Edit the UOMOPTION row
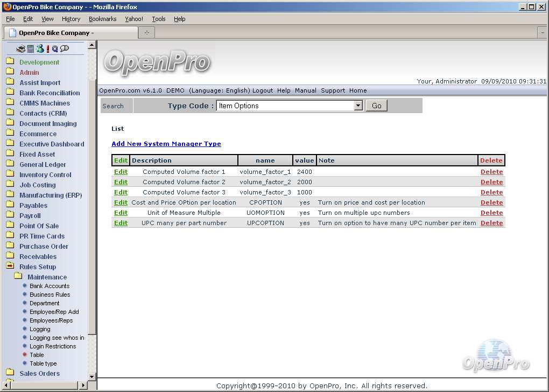 tap(121, 213)
